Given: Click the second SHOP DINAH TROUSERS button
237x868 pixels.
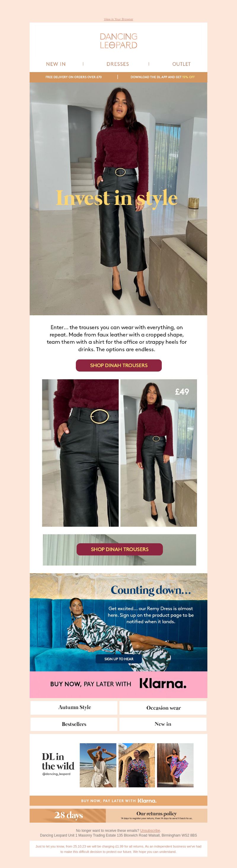Looking at the screenshot, I should pyautogui.click(x=119, y=549).
